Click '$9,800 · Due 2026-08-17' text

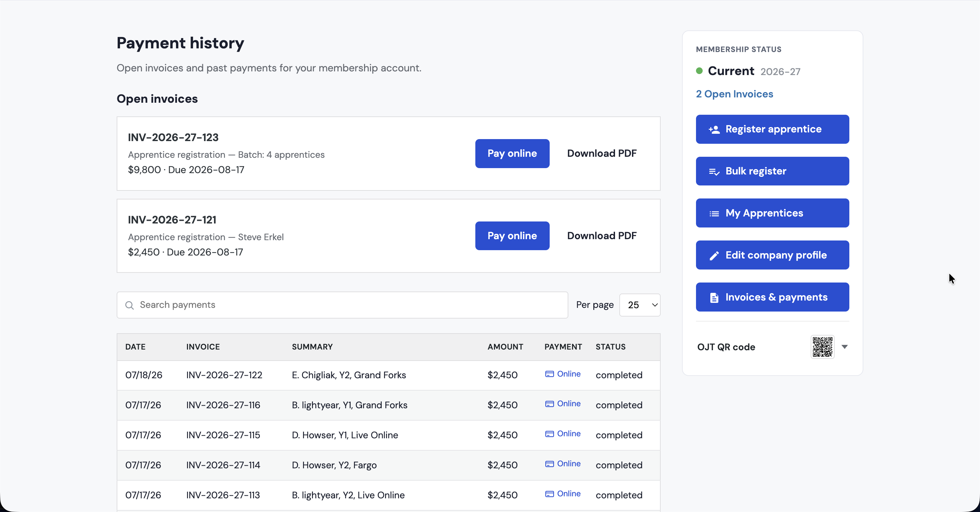(186, 170)
